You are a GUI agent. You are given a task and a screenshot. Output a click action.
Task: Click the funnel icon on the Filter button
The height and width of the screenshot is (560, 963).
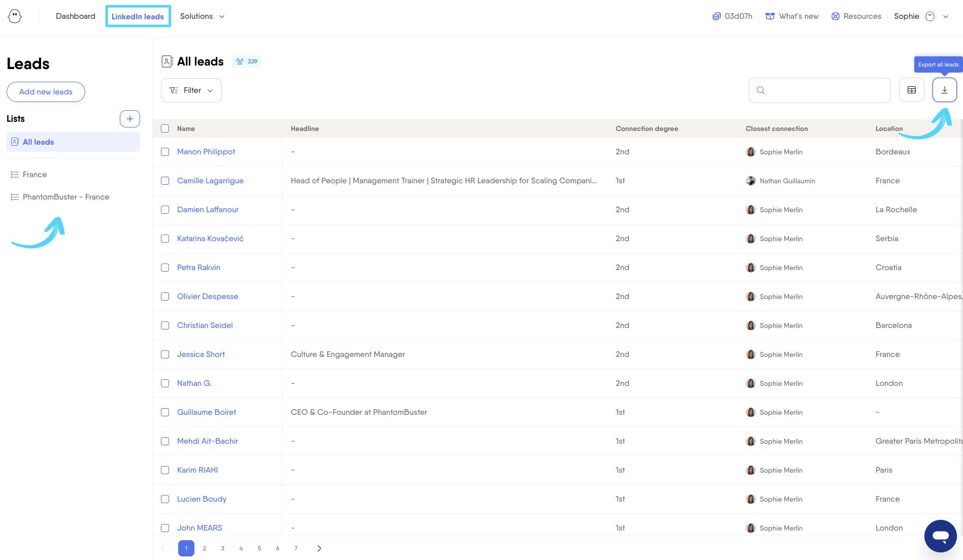tap(174, 90)
